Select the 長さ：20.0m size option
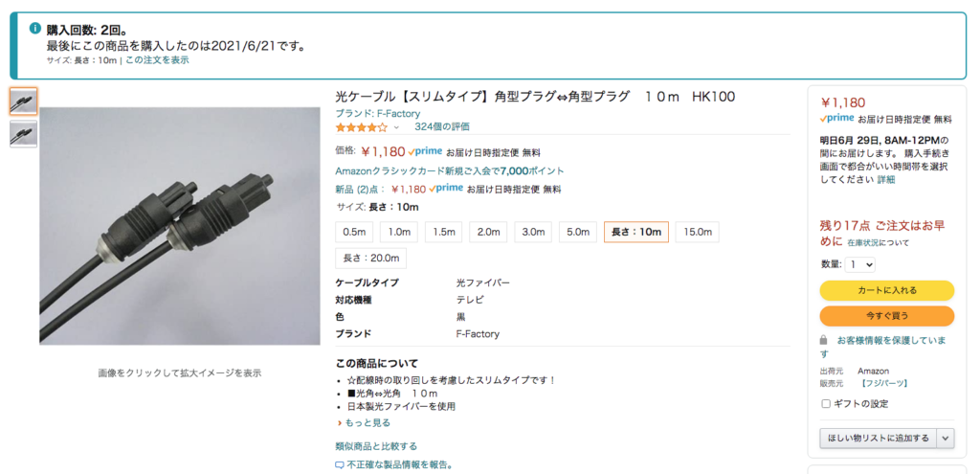Image resolution: width=980 pixels, height=474 pixels. tap(371, 259)
